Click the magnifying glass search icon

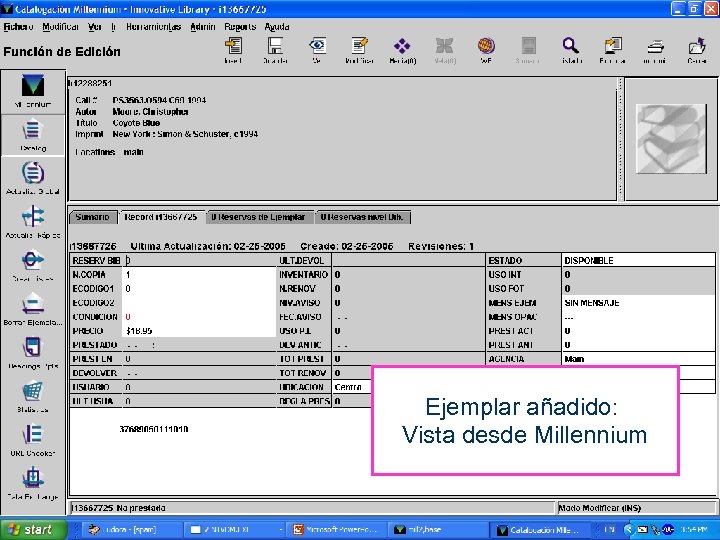coord(571,50)
